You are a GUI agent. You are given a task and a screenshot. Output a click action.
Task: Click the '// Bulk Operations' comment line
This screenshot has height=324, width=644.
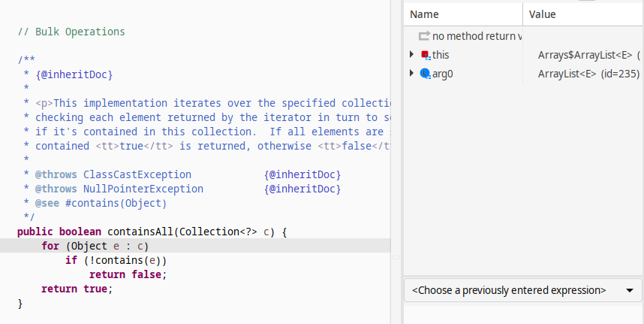(71, 32)
